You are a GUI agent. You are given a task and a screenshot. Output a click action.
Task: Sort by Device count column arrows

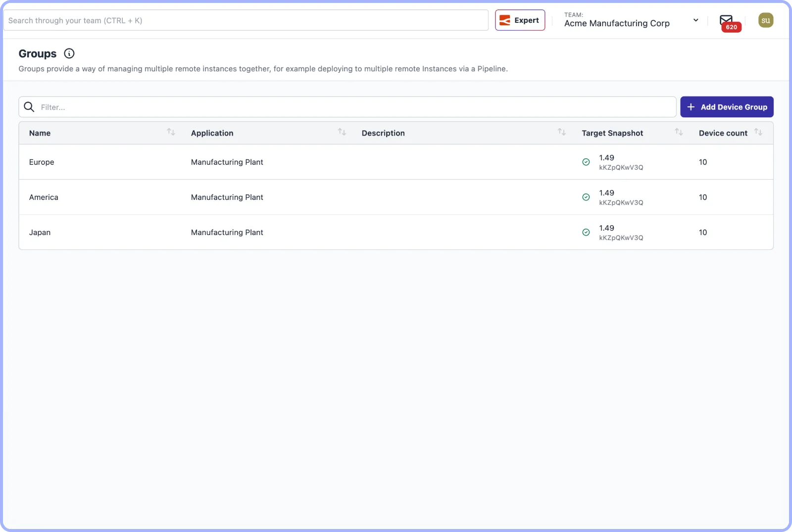[758, 132]
